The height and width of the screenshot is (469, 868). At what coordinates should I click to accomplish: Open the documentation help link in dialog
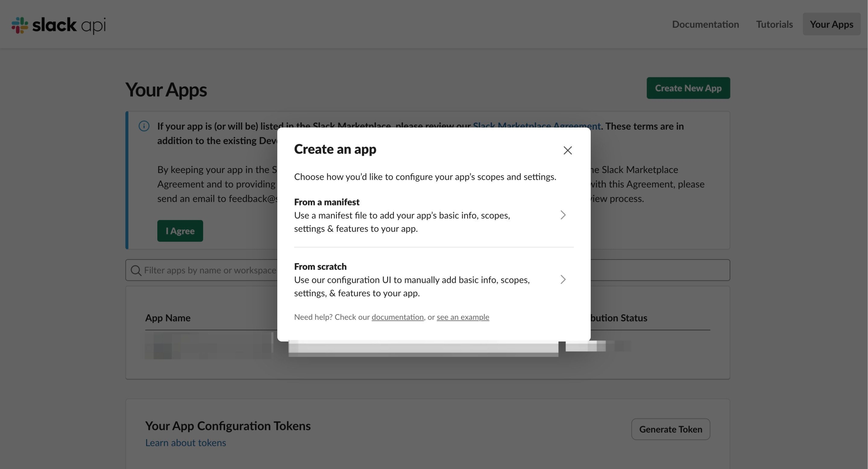pos(397,317)
